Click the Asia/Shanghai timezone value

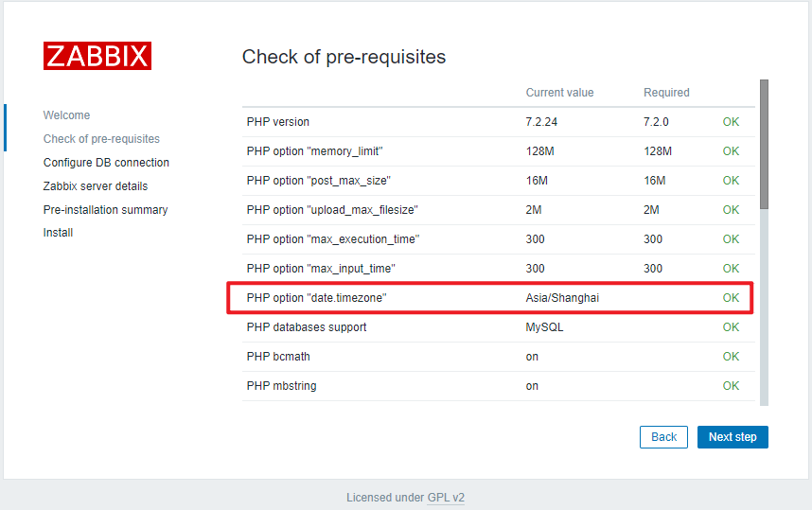(x=562, y=298)
